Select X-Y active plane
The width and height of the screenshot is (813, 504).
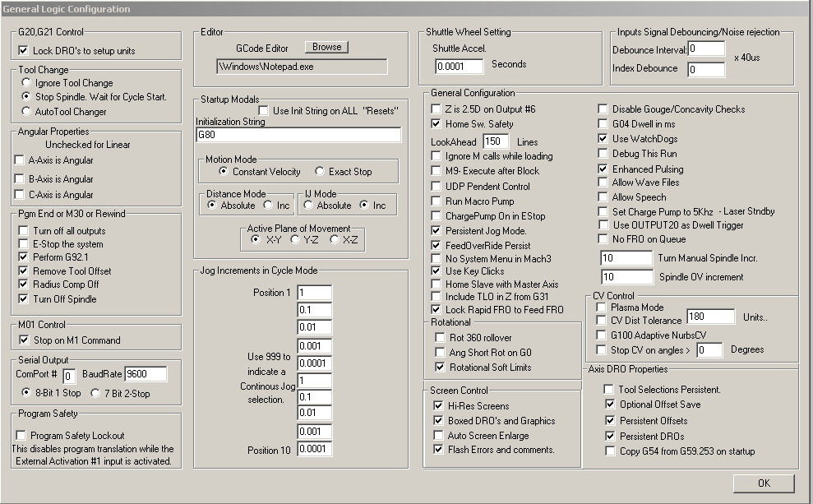point(255,239)
